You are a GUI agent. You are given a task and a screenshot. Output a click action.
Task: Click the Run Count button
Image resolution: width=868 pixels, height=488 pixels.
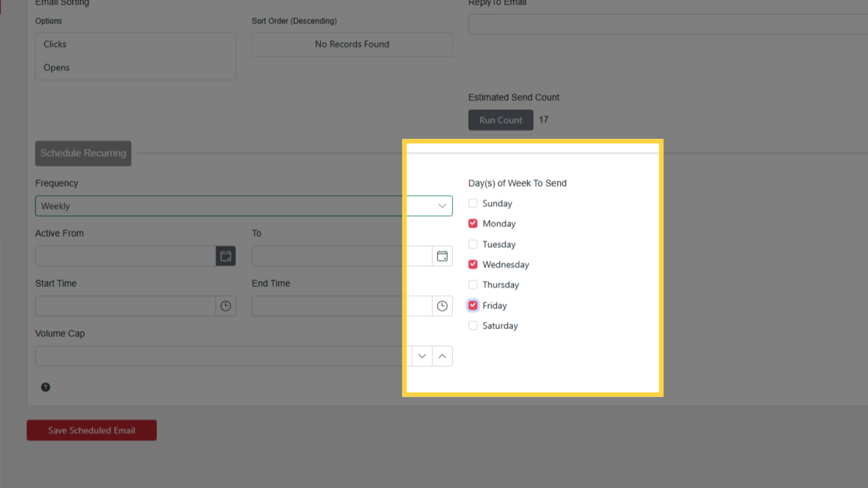pyautogui.click(x=501, y=120)
